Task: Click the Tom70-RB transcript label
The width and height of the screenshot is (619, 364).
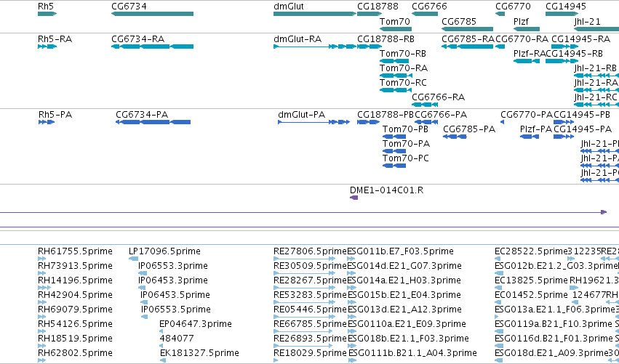Action: pyautogui.click(x=403, y=54)
